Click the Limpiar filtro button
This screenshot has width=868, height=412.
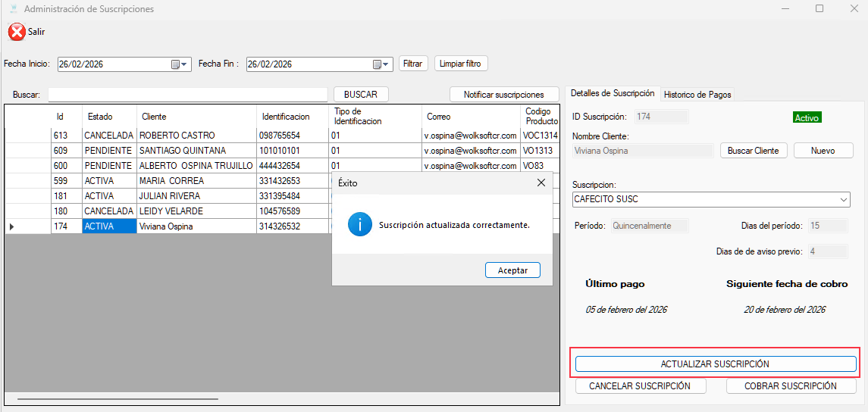[461, 64]
